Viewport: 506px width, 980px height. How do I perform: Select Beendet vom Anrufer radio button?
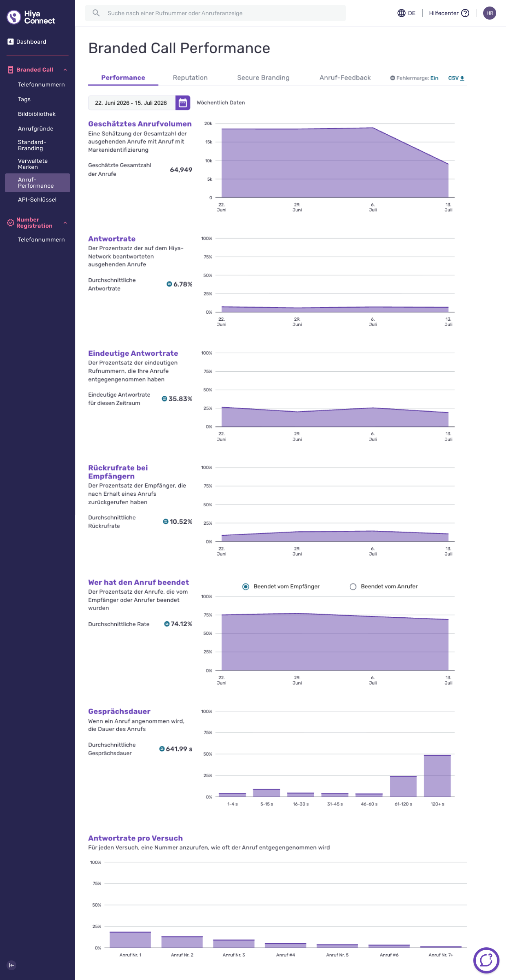[x=353, y=586]
